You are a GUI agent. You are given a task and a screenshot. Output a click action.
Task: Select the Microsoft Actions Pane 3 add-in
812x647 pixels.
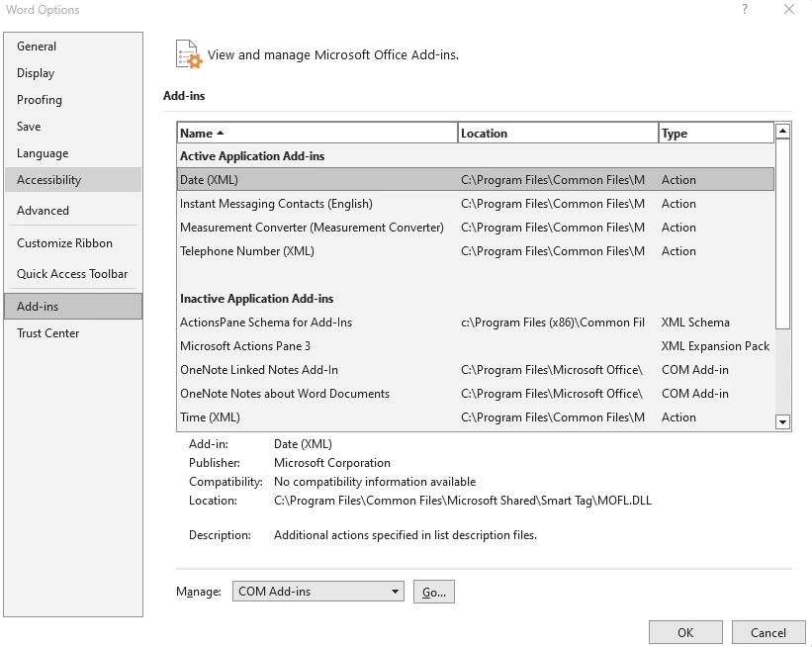297,345
